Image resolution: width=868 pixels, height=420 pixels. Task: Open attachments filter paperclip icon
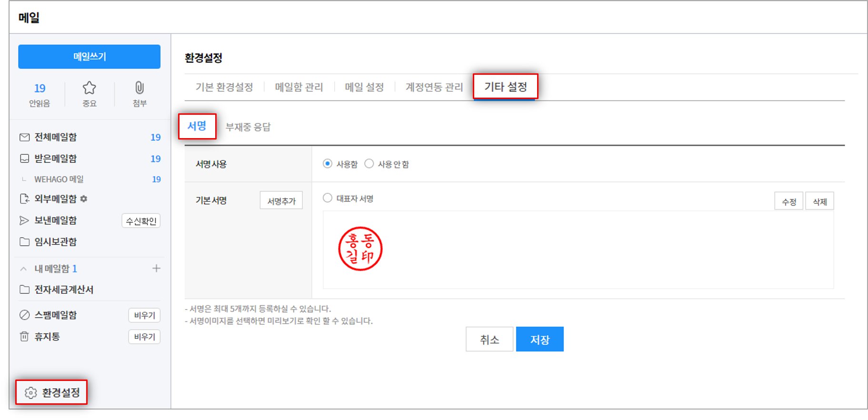click(x=139, y=88)
